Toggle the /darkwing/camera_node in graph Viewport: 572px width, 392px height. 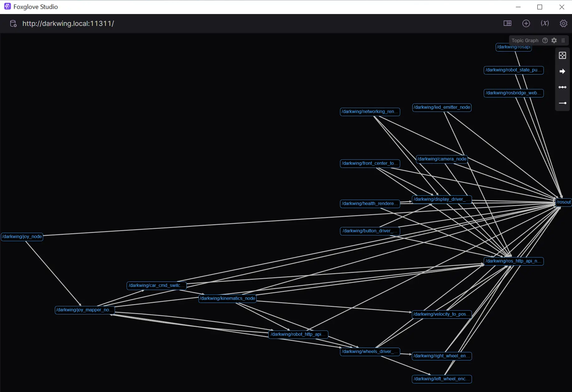click(442, 159)
